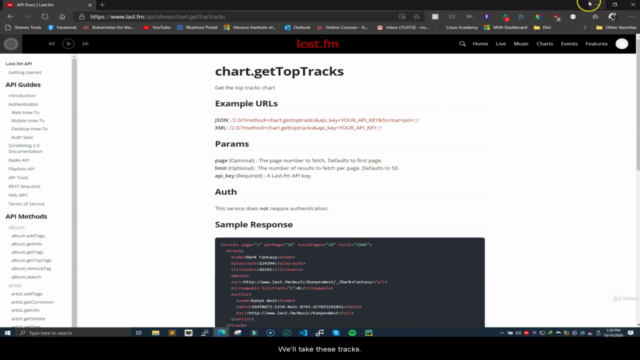Click the Task View taskbar icon
The image size is (640, 360).
(139, 333)
